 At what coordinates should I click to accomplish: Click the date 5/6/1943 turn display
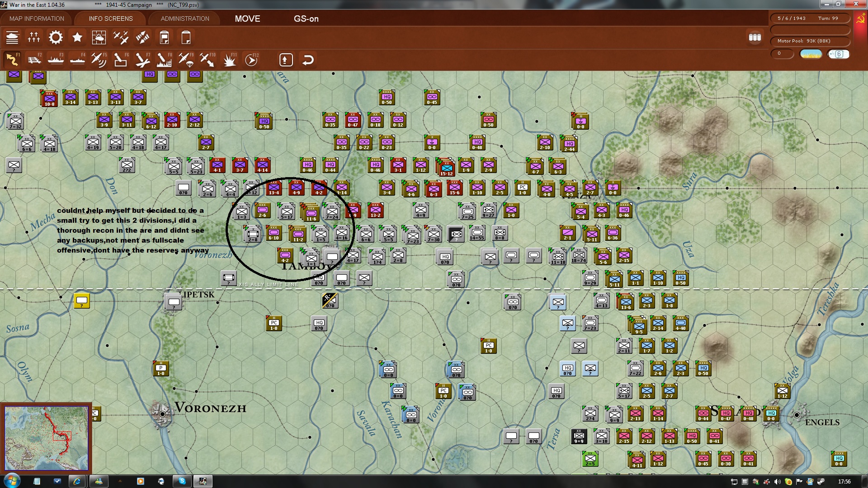coord(810,19)
